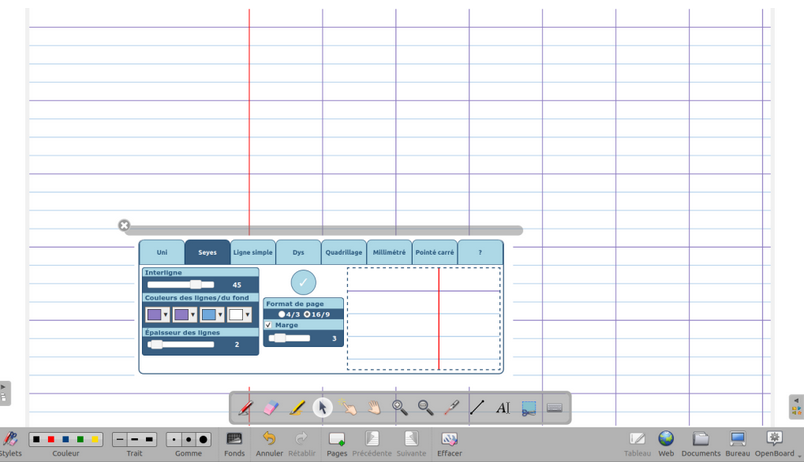
Task: Open the Web browser mode
Action: (666, 444)
